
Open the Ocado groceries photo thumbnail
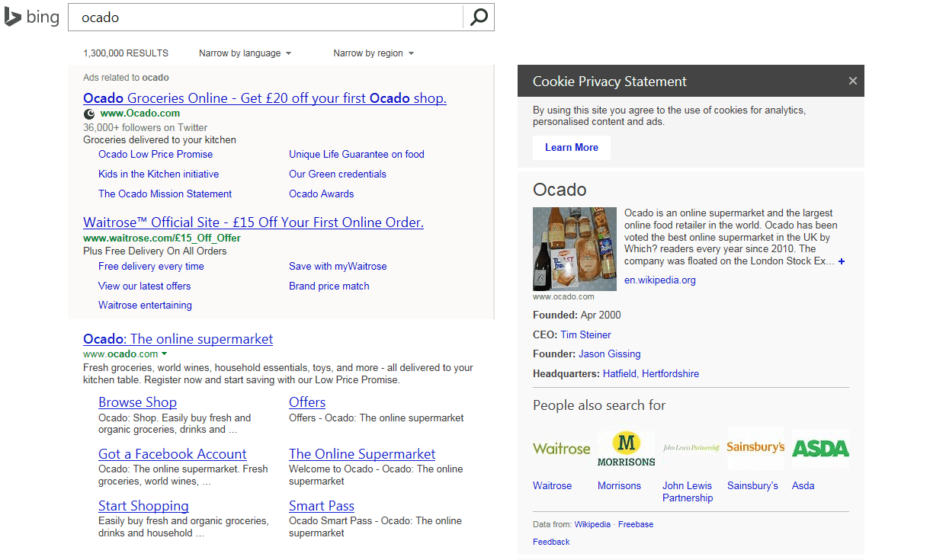click(574, 249)
